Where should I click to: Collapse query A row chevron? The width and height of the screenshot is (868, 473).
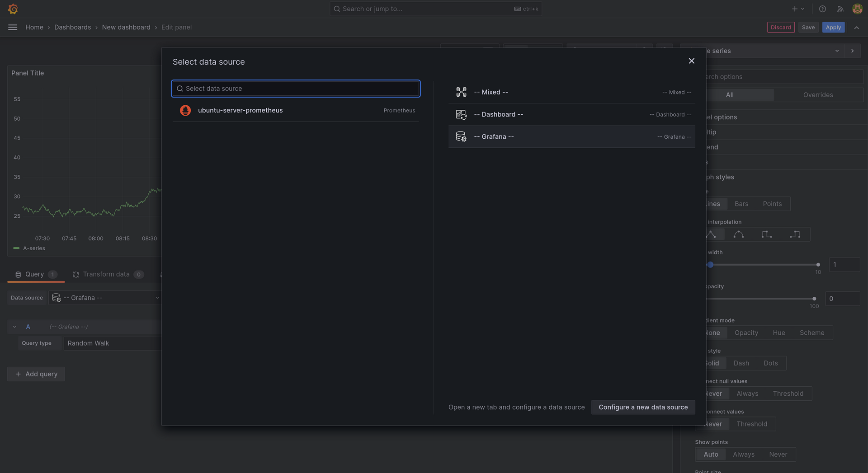tap(14, 327)
